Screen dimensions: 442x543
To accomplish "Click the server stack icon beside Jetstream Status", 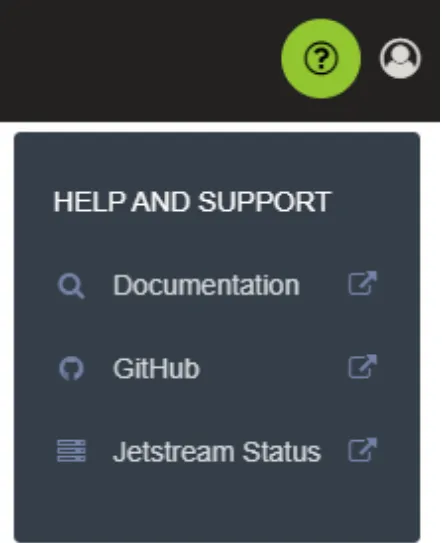I will coord(71,451).
